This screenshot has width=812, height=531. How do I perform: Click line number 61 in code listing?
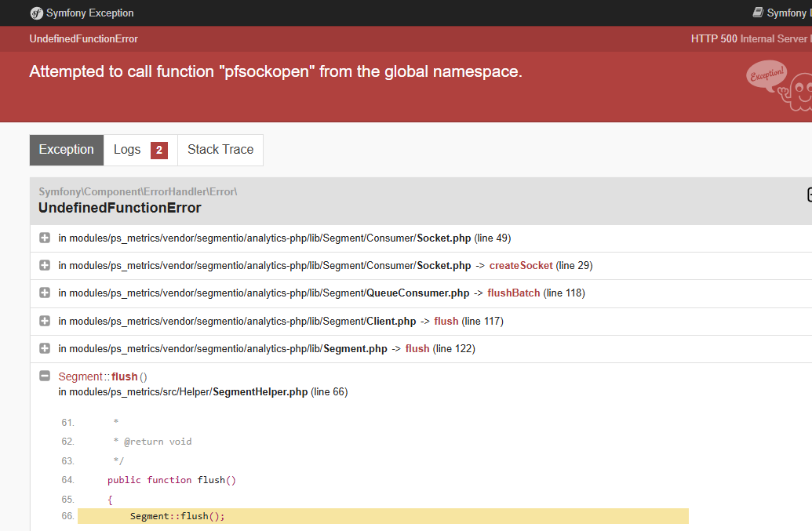point(67,422)
